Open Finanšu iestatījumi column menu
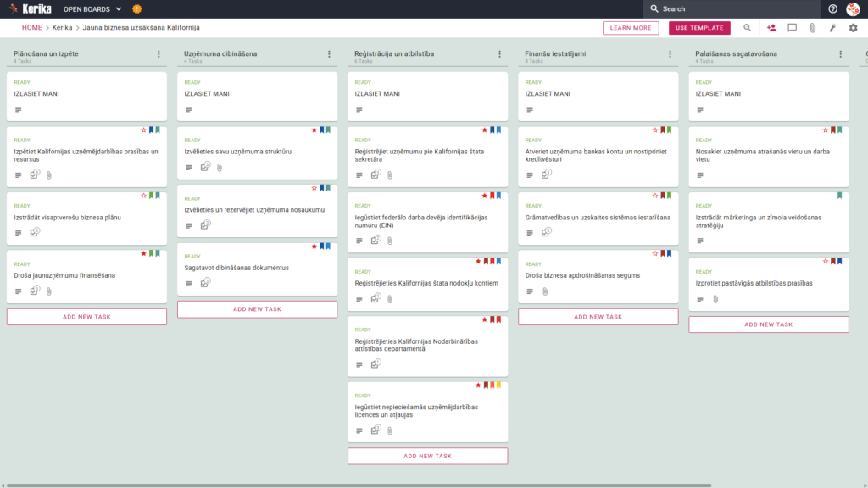Viewport: 868px width, 488px height. [x=670, y=54]
